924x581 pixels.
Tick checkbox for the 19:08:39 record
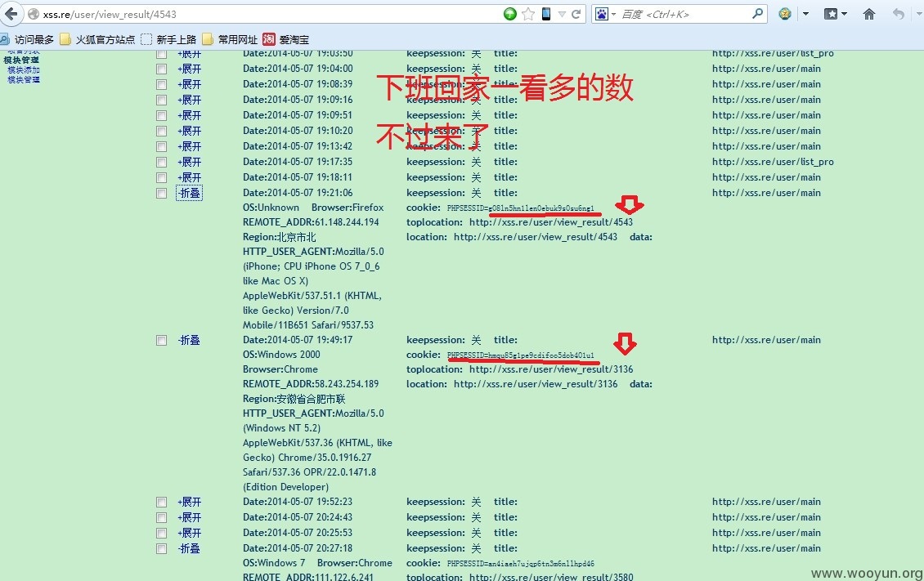click(161, 84)
